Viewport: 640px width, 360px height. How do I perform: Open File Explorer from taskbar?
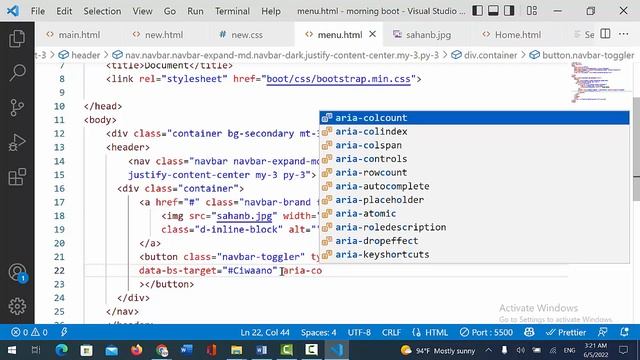tap(236, 350)
